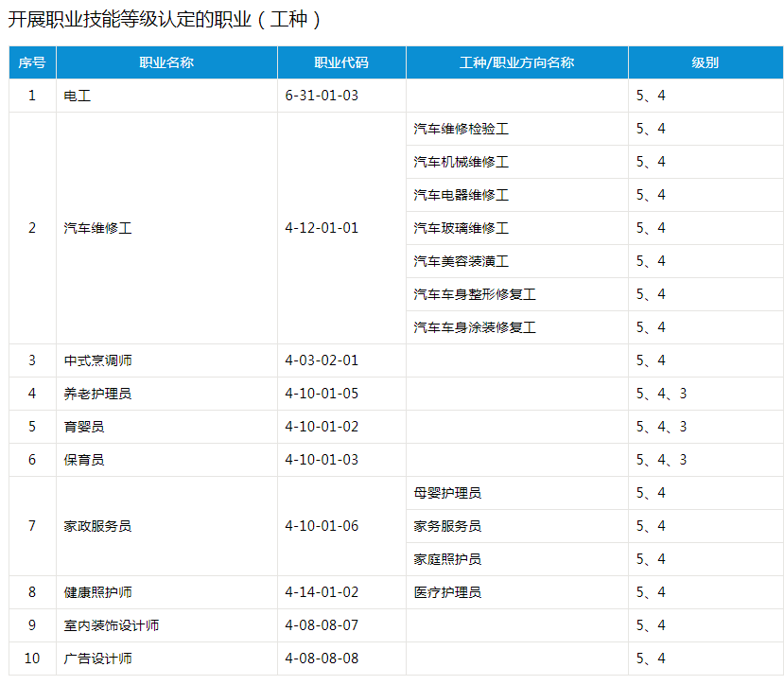Click the 医疗护理员 cell
The image size is (784, 685).
pyautogui.click(x=447, y=592)
